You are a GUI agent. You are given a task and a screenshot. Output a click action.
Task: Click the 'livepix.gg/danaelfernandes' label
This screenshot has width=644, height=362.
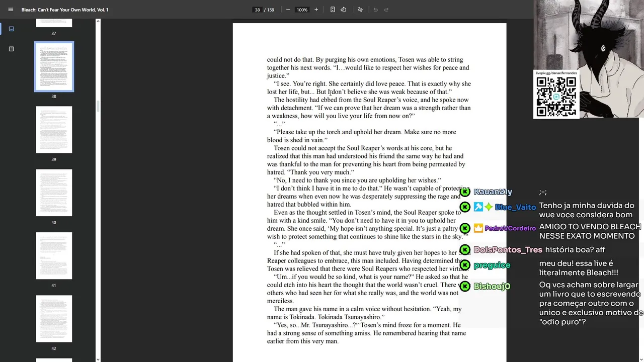tap(556, 73)
